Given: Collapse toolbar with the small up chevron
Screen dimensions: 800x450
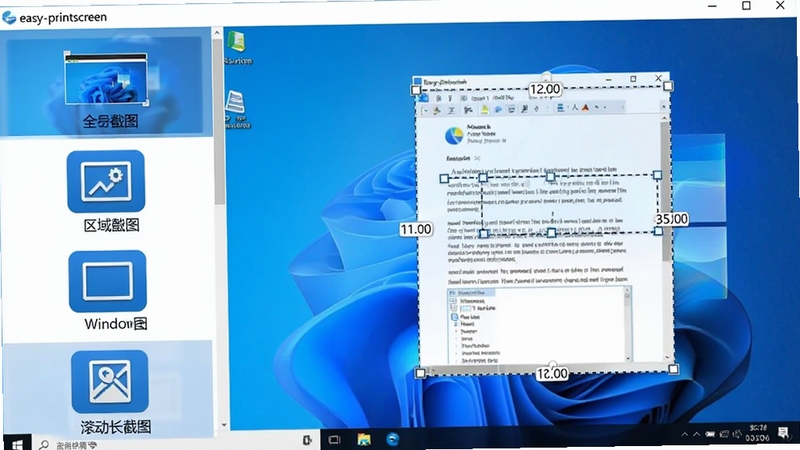Looking at the screenshot, I should [x=664, y=107].
